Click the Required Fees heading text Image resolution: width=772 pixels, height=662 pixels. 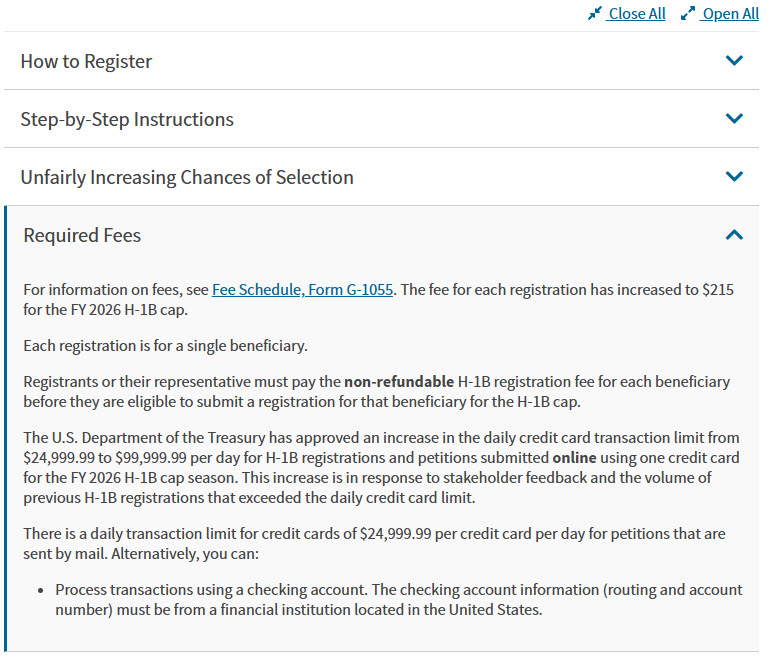pyautogui.click(x=82, y=235)
